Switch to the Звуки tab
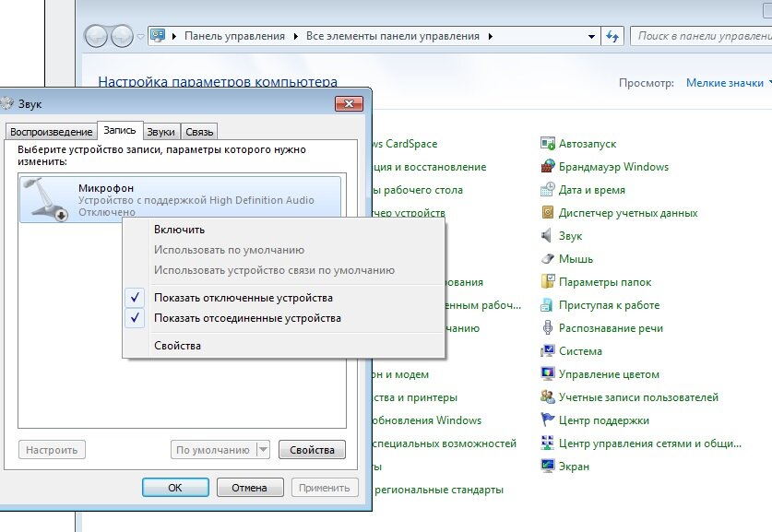The image size is (772, 532). [x=161, y=132]
